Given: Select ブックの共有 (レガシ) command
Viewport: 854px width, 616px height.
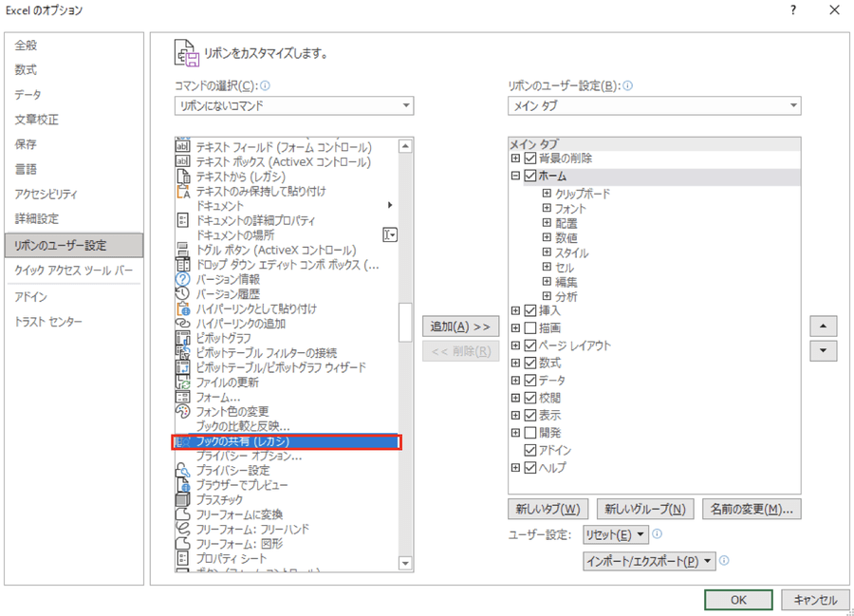Looking at the screenshot, I should pyautogui.click(x=287, y=441).
